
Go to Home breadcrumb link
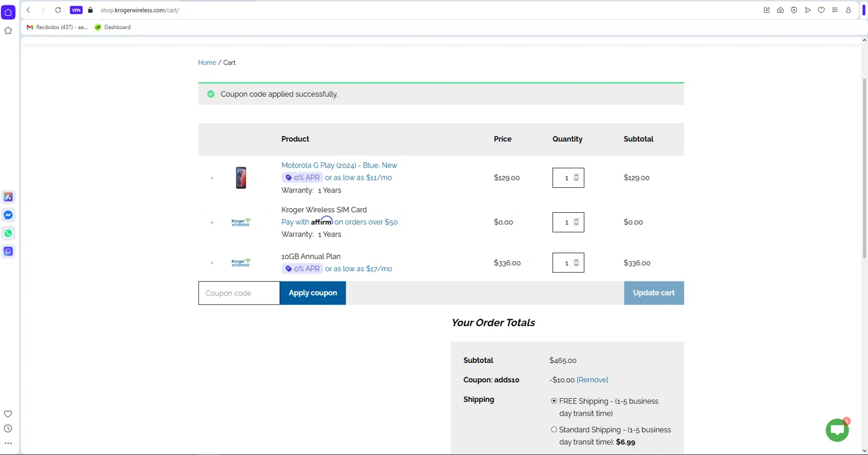207,62
